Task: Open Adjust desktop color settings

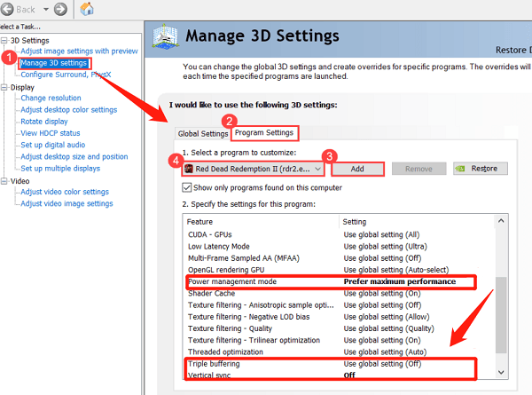Action: [69, 110]
